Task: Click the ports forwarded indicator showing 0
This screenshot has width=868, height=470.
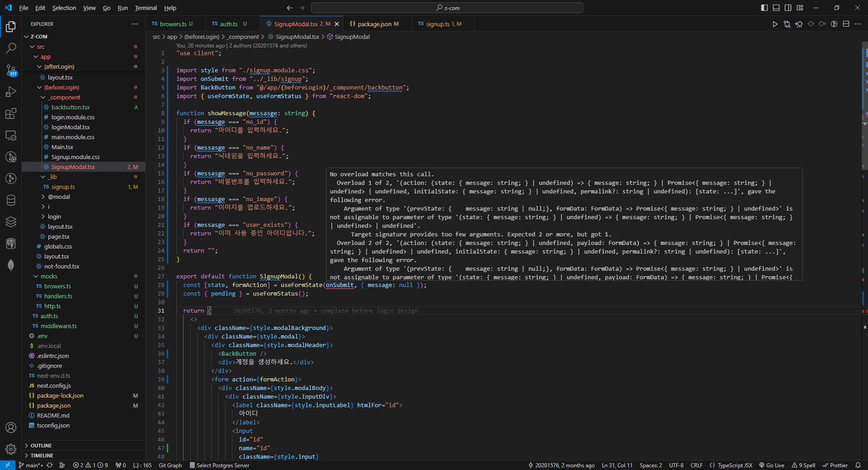Action: [121, 465]
